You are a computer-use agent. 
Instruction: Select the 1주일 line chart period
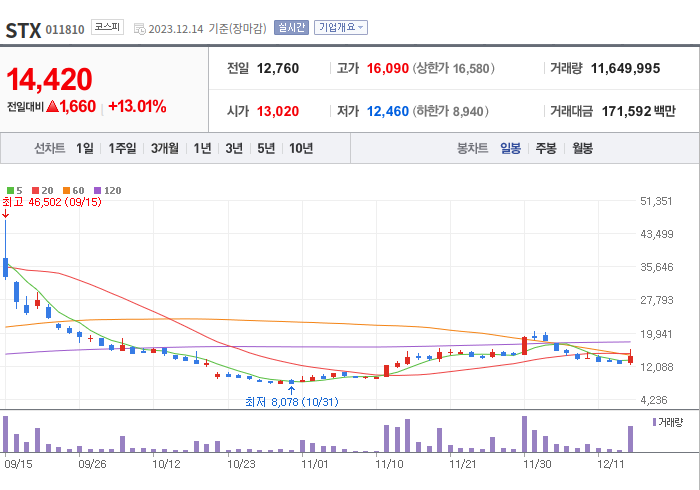click(122, 148)
